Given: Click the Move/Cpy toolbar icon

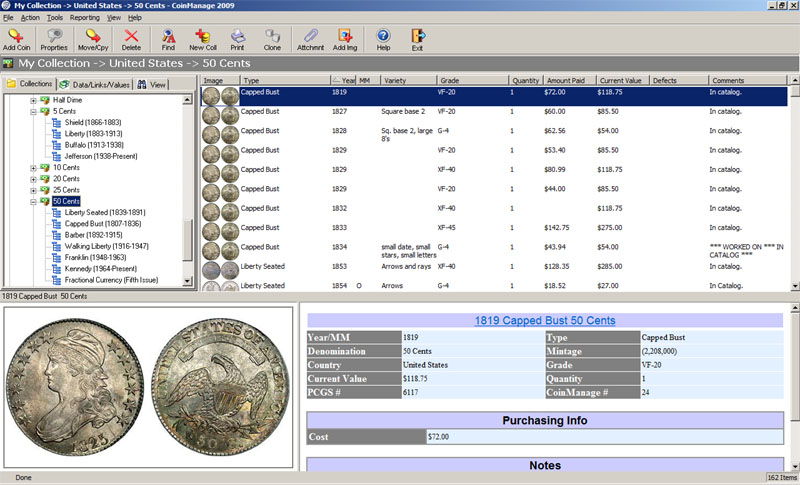Looking at the screenshot, I should (x=93, y=39).
